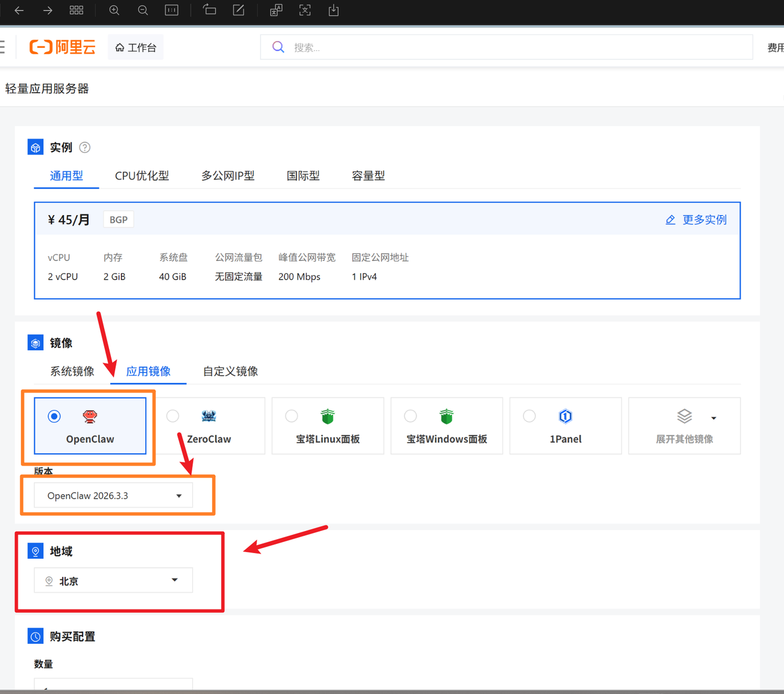This screenshot has width=784, height=694.
Task: Switch to the 应用镜像 tab
Action: pos(148,371)
